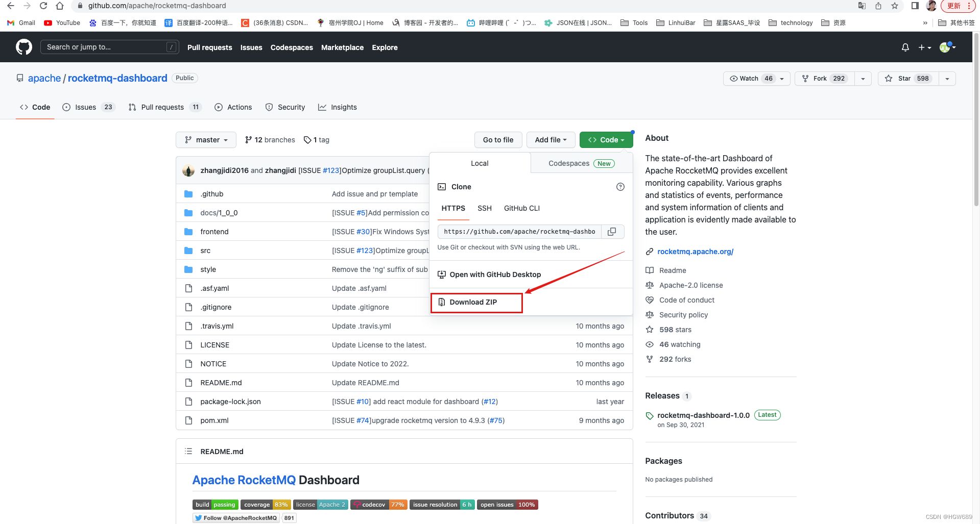Viewport: 980px width, 524px height.
Task: Open the master branch selector
Action: click(x=206, y=140)
